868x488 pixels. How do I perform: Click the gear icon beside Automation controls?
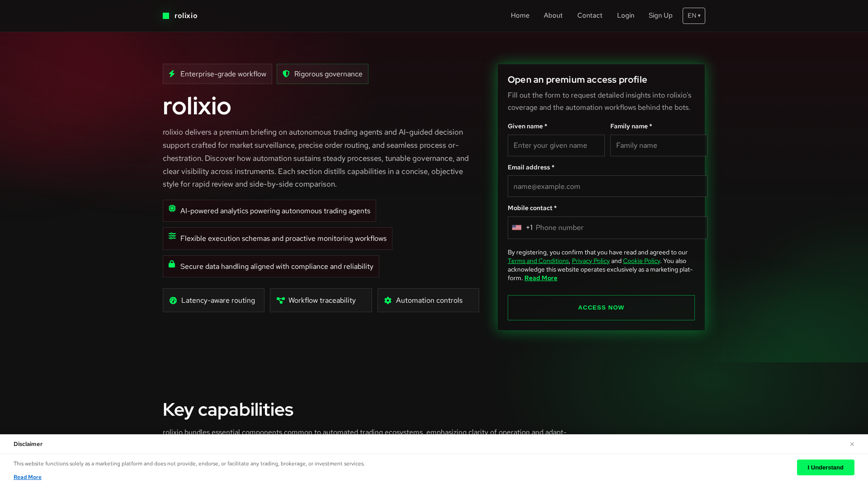point(388,300)
